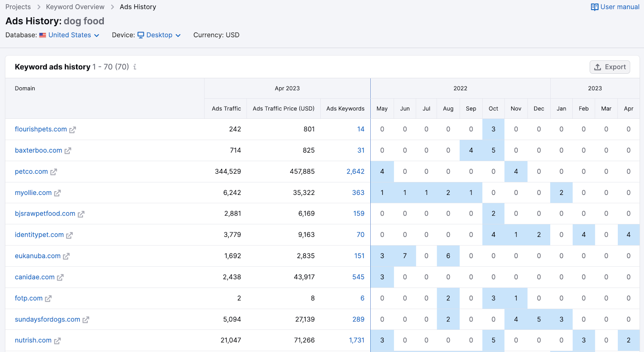This screenshot has height=352, width=644.
Task: Open external link icon next to nutrish.com
Action: pyautogui.click(x=57, y=341)
